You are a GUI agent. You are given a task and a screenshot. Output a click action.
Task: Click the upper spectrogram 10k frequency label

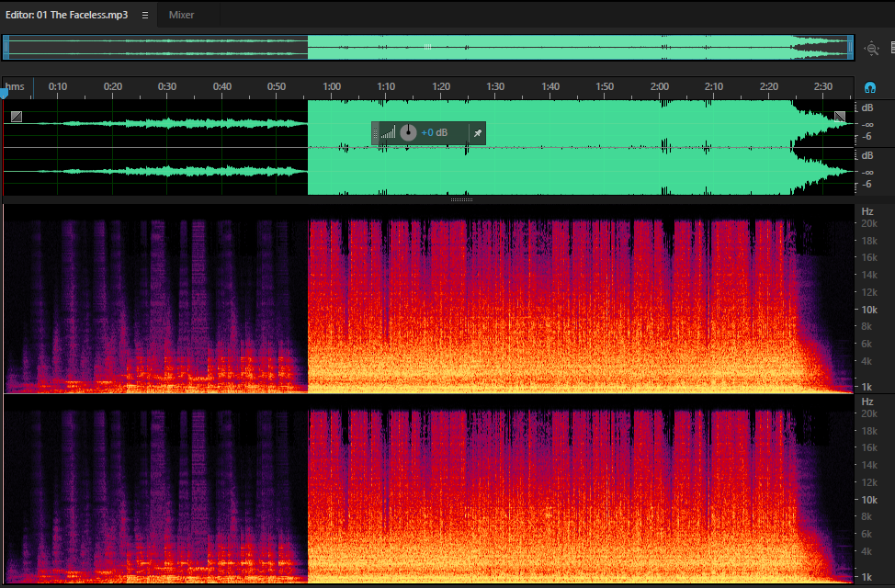tap(869, 310)
